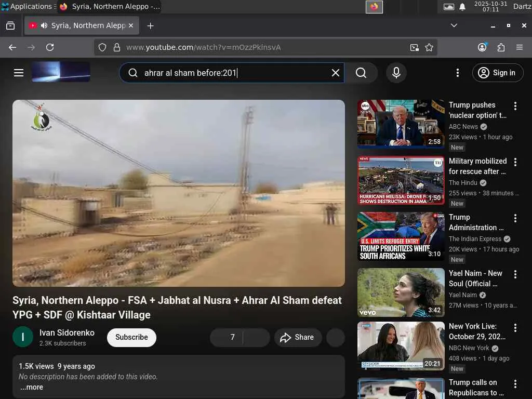Open New York Live: October 29 title
Viewport: 532px width, 399px height.
[x=477, y=331]
